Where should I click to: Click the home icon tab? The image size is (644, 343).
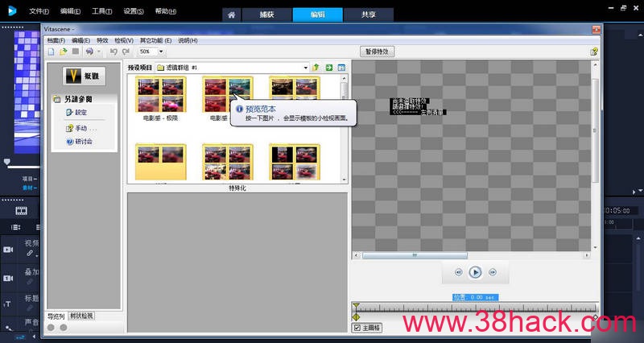[x=232, y=15]
